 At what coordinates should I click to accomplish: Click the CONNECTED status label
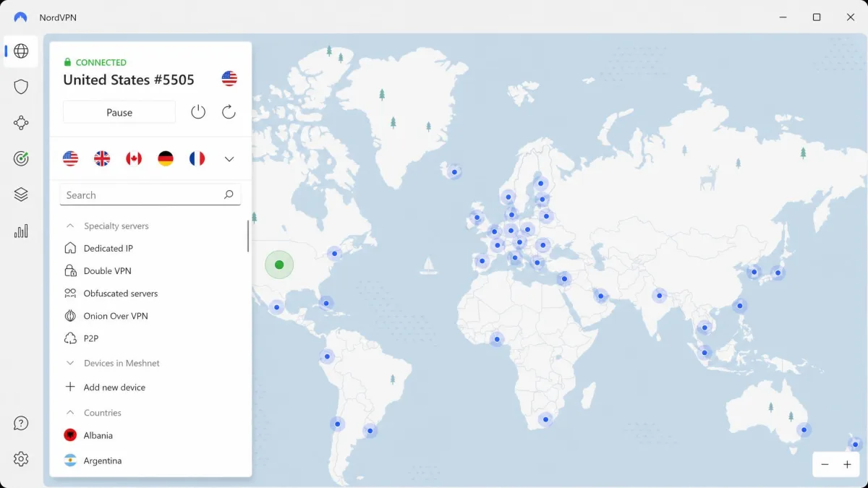[101, 62]
